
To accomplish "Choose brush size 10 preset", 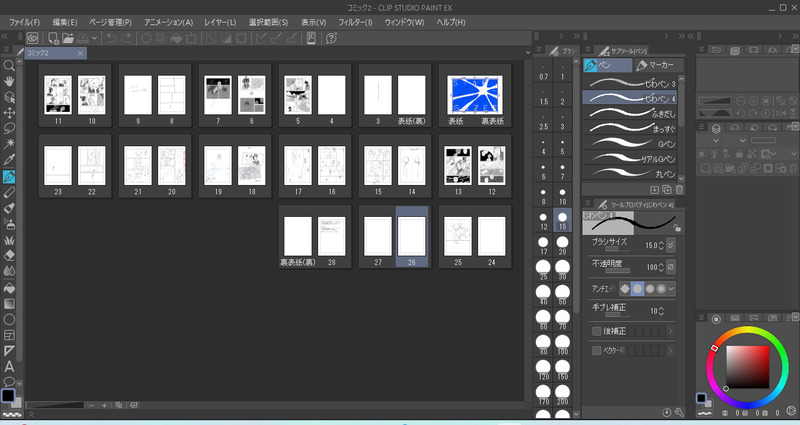I will coord(562,196).
